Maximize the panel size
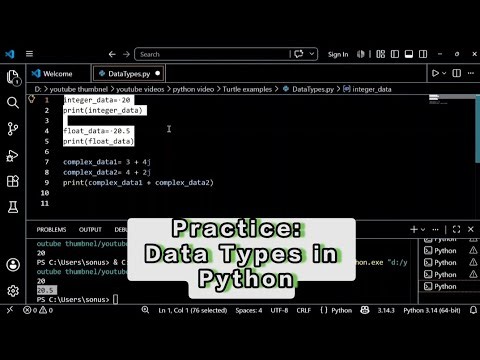This screenshot has width=480, height=360. click(456, 229)
